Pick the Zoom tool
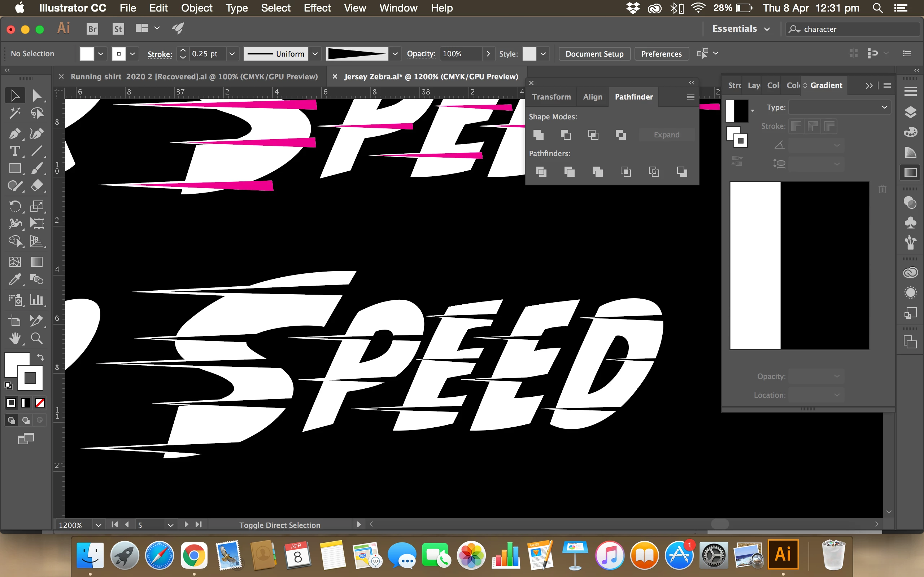 (x=37, y=339)
